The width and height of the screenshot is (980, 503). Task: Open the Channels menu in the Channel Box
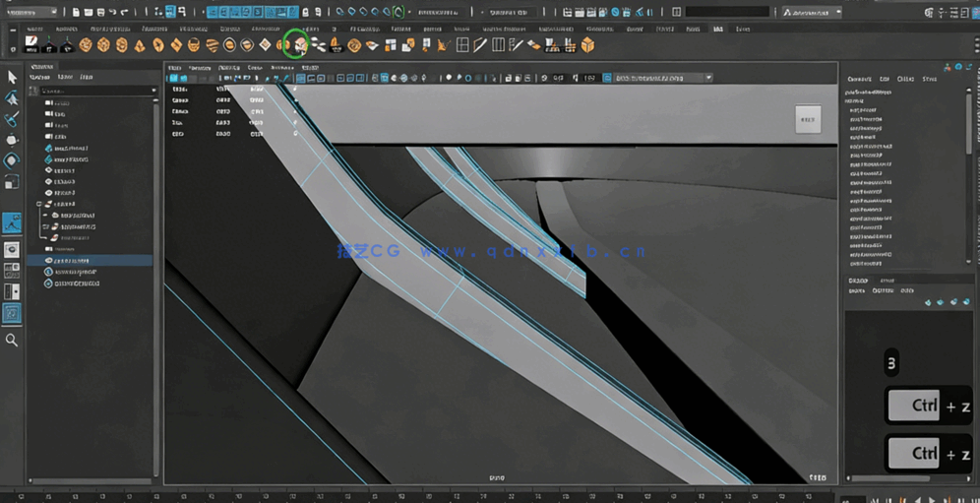(x=859, y=79)
